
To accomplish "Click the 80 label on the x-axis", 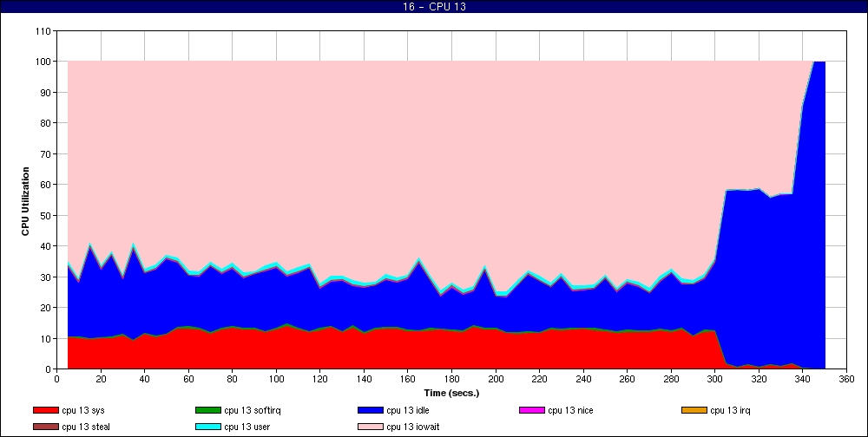I will [x=232, y=380].
